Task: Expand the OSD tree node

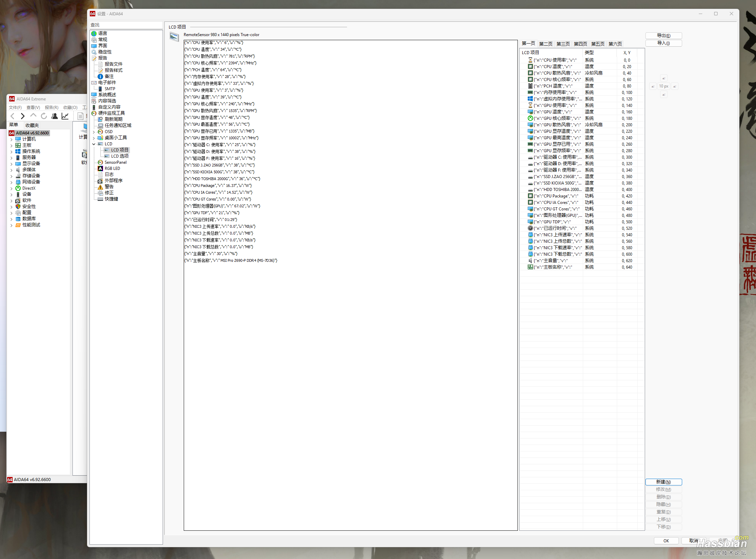Action: pyautogui.click(x=94, y=132)
